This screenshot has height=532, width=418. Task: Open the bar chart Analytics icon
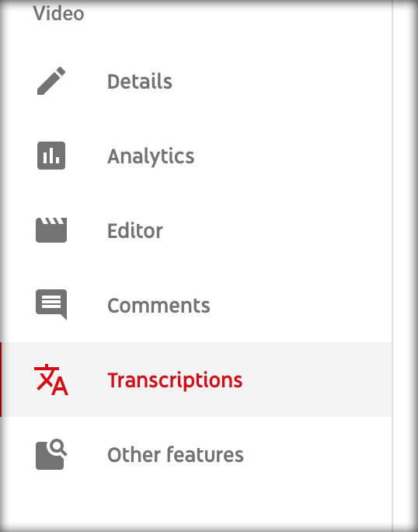coord(51,156)
